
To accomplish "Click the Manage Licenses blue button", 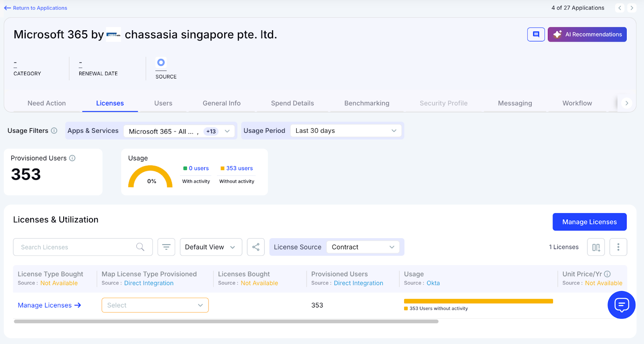I will pos(589,222).
